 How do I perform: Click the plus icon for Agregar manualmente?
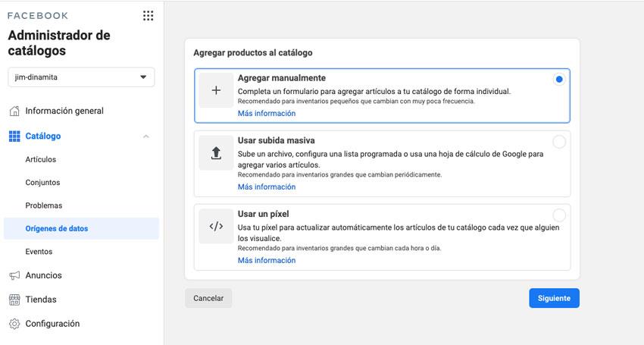pos(216,90)
